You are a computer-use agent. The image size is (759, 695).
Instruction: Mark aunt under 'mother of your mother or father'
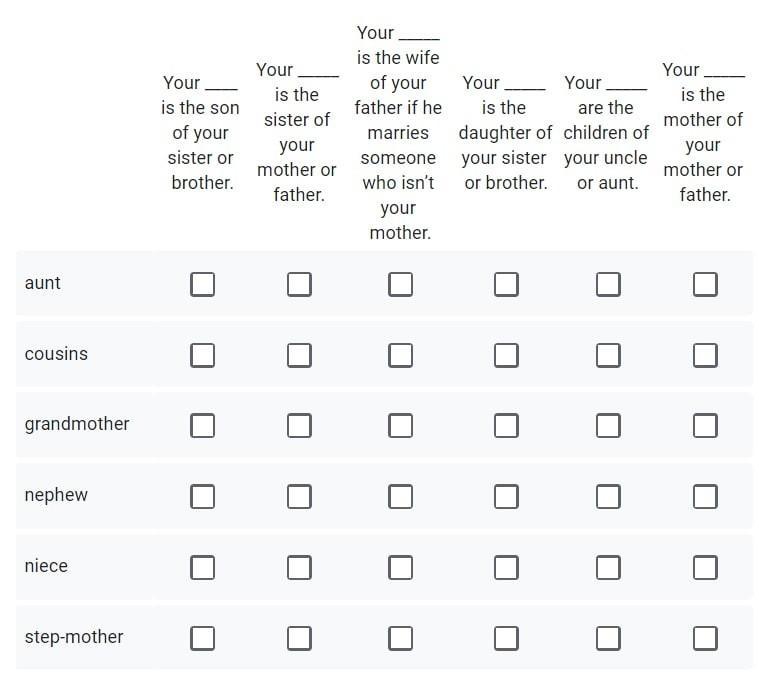point(705,284)
